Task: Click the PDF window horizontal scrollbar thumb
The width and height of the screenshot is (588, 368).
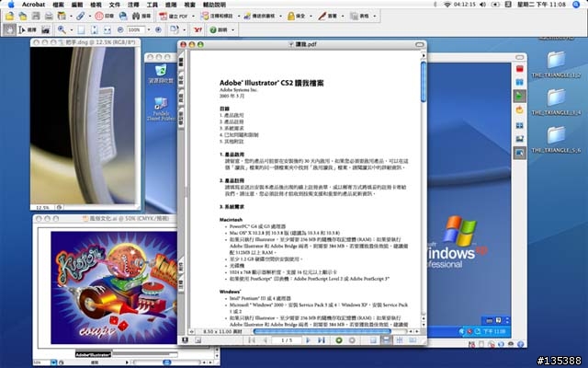Action: [322, 331]
